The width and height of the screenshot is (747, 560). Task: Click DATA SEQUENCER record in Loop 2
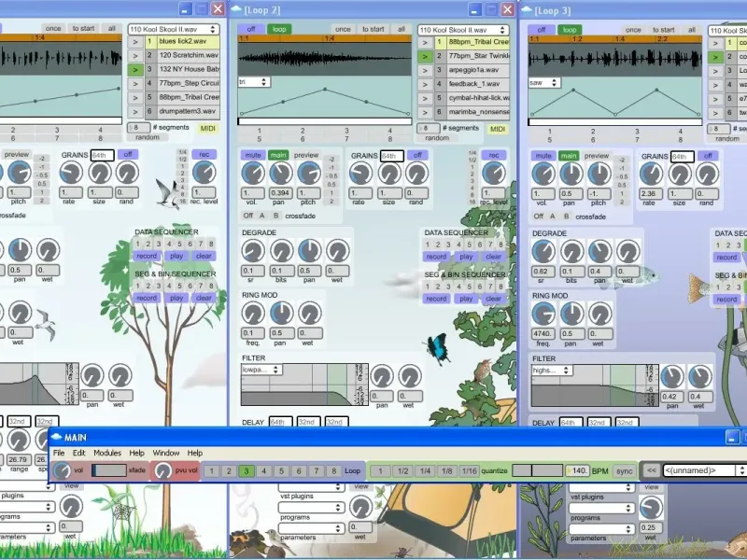pos(436,256)
